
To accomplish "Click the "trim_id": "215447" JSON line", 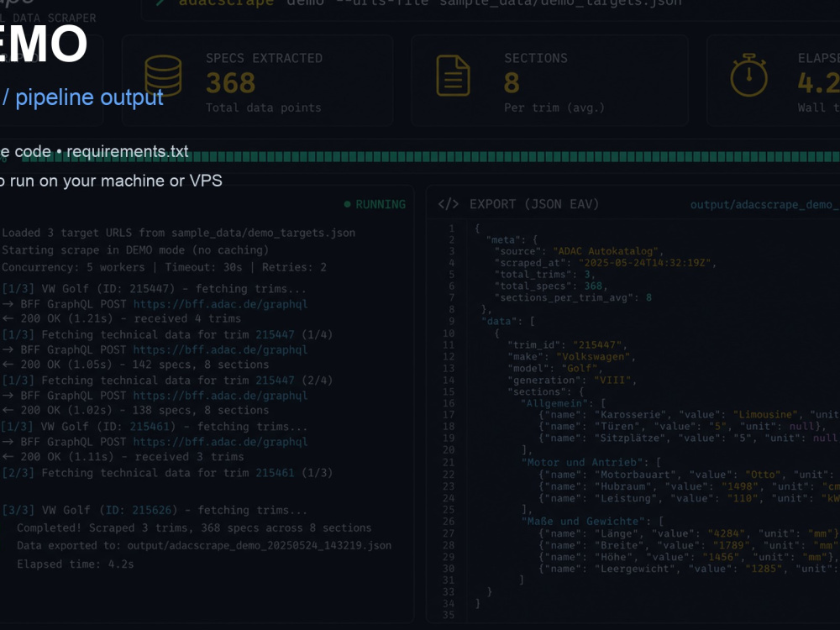I will (567, 345).
